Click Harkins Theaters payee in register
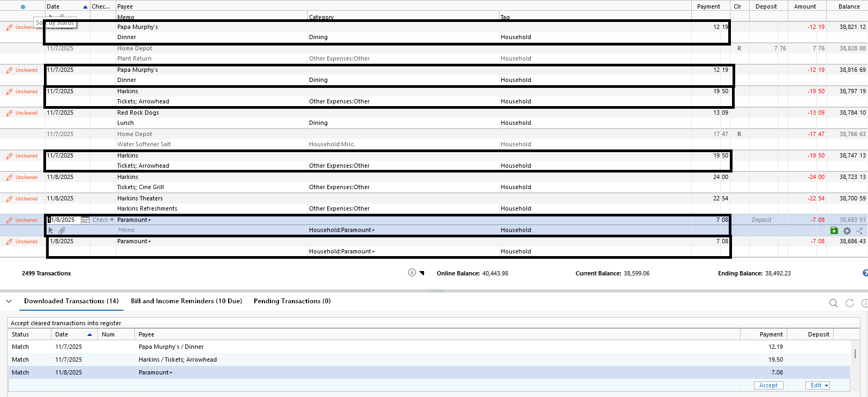Image resolution: width=868 pixels, height=397 pixels. click(140, 198)
